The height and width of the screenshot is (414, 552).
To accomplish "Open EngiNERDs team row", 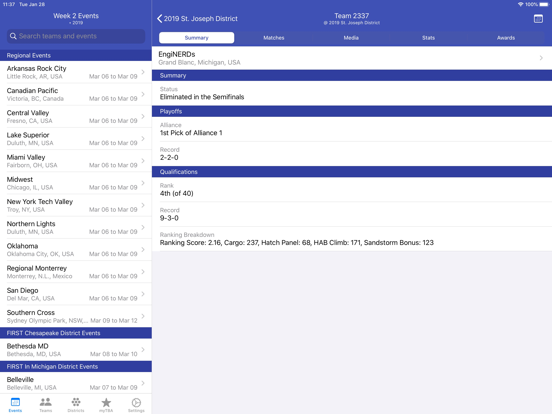I will tap(352, 58).
